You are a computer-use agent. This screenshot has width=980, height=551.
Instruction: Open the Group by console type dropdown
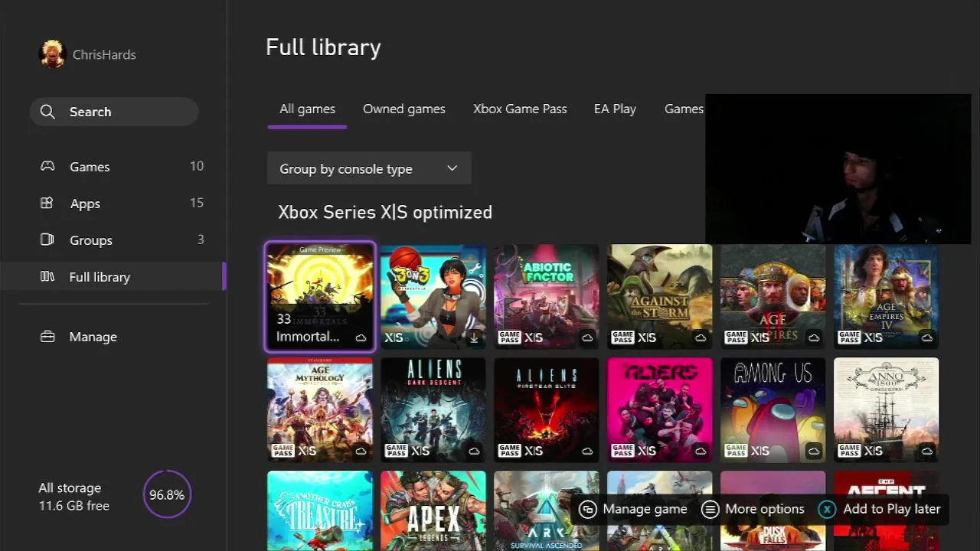coord(369,168)
